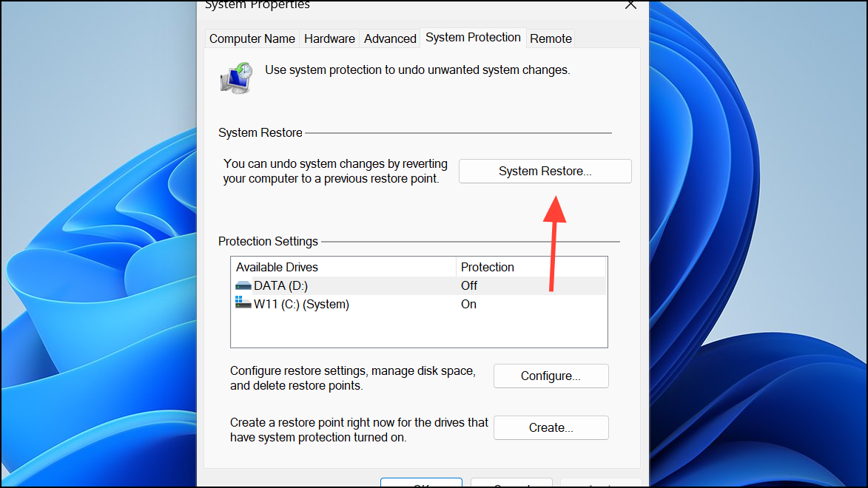Select the W11 system drive icon

point(244,304)
